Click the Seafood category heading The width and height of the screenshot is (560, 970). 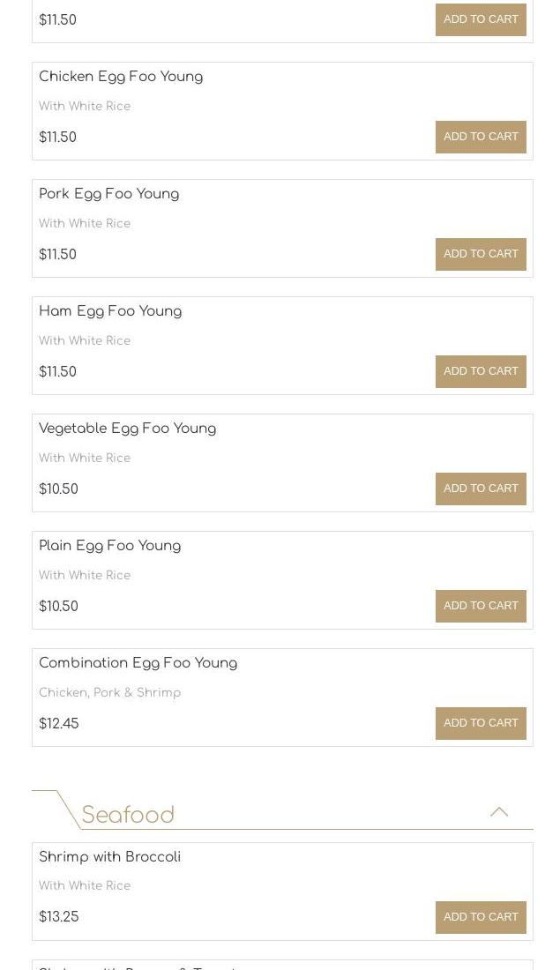click(128, 815)
